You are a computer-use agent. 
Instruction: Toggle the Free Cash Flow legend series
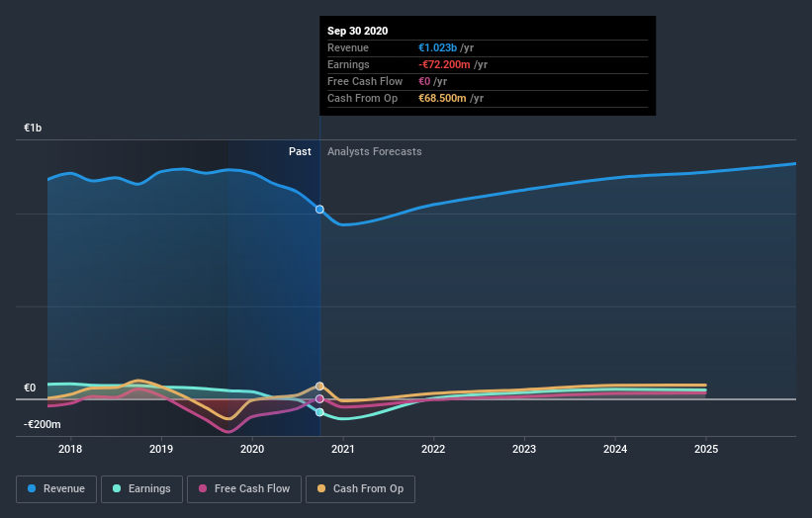click(x=244, y=489)
